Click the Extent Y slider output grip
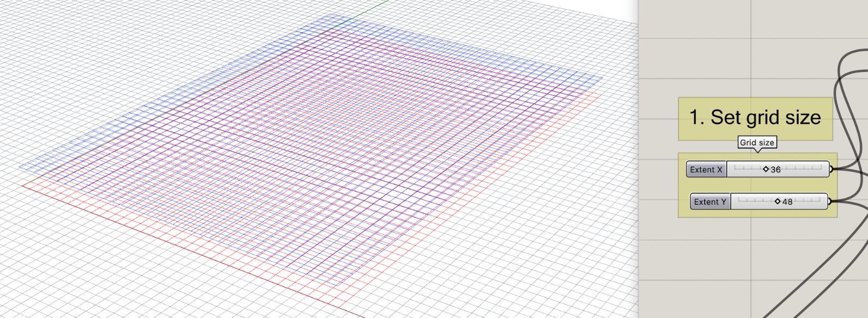 tap(829, 201)
